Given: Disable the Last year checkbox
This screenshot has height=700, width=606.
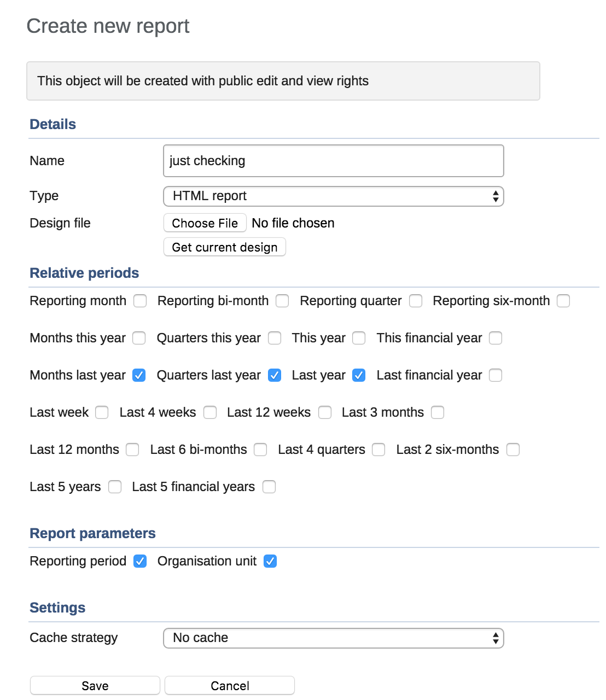Looking at the screenshot, I should [x=359, y=375].
